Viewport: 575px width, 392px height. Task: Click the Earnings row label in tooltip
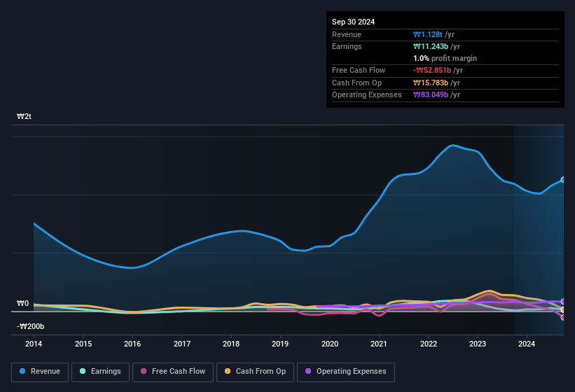347,46
